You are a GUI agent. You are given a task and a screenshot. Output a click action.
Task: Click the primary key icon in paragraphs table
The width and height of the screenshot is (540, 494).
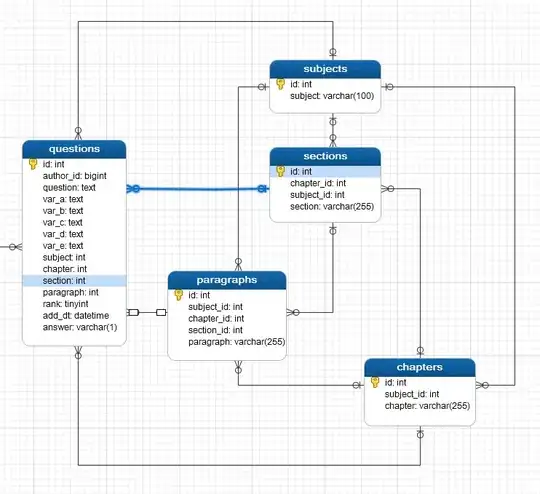click(178, 295)
